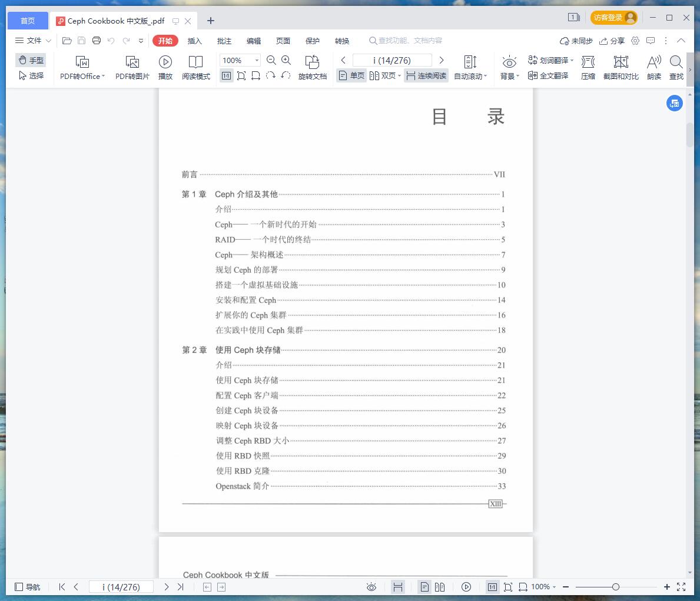
Task: Click the 分享 share button
Action: (612, 41)
